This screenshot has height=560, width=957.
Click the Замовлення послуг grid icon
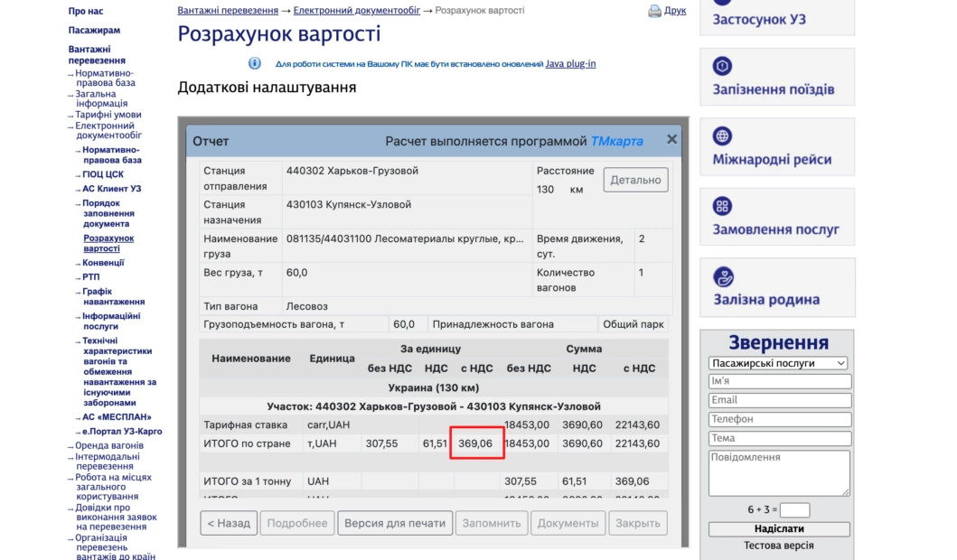click(x=722, y=206)
